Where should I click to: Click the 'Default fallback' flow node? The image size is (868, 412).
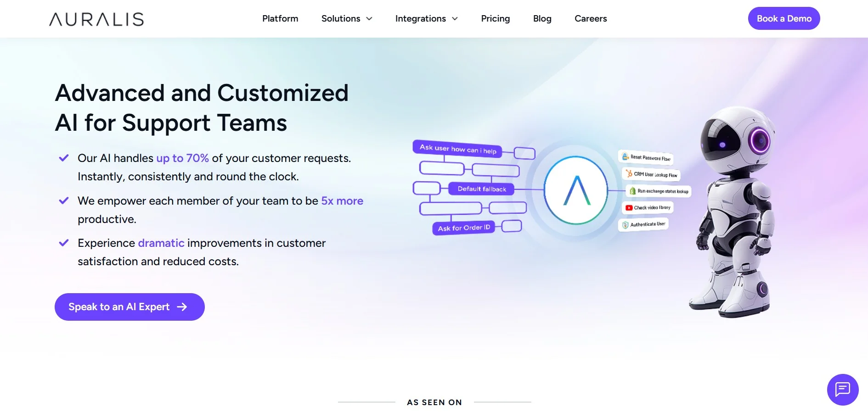pyautogui.click(x=482, y=189)
